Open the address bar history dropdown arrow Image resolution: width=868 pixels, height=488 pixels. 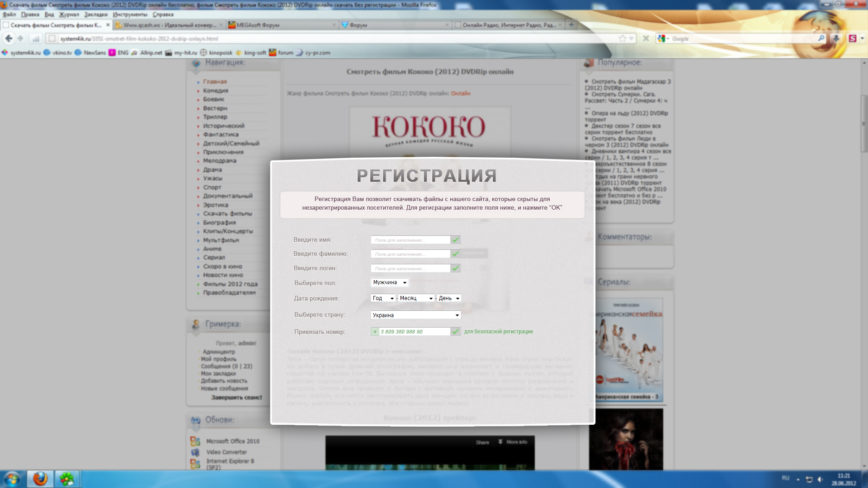632,38
